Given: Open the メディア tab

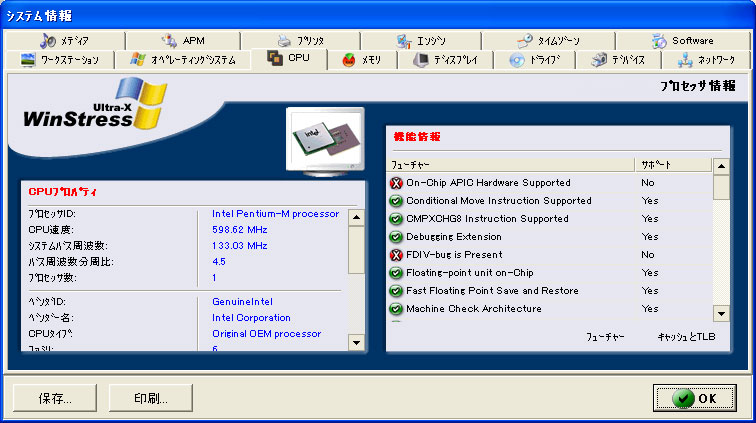Looking at the screenshot, I should pos(65,41).
